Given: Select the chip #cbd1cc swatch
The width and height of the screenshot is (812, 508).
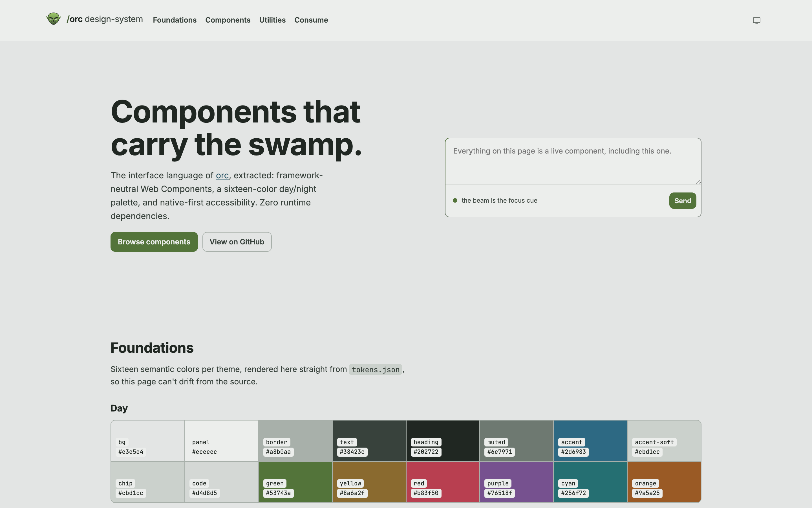Looking at the screenshot, I should 148,482.
